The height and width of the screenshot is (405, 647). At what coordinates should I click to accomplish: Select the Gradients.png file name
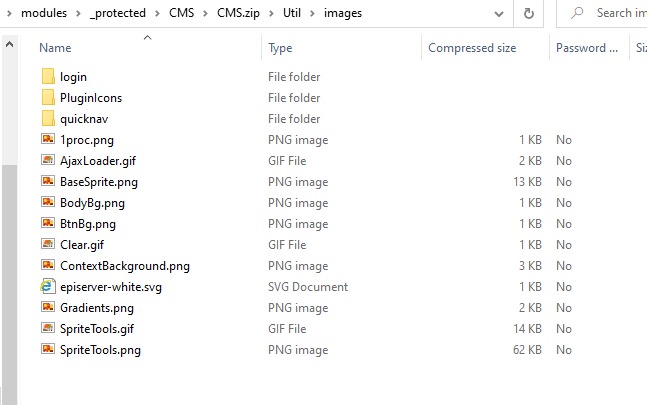click(96, 308)
